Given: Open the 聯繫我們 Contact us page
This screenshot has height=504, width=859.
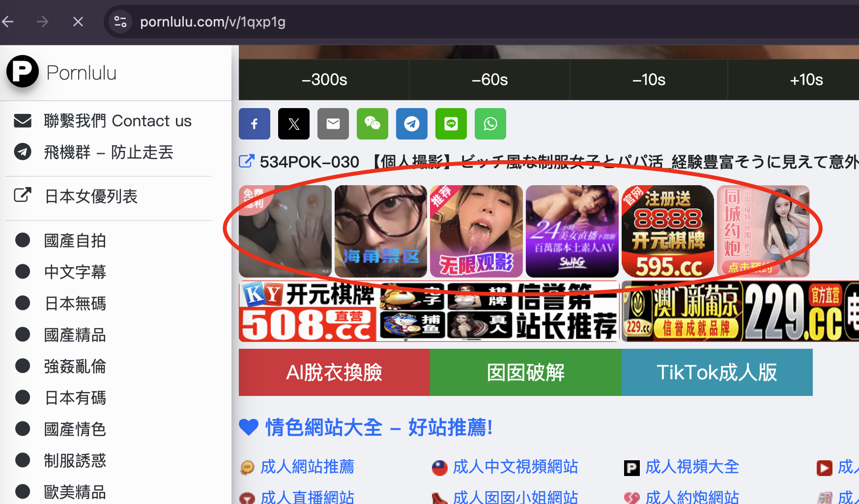Looking at the screenshot, I should [117, 120].
